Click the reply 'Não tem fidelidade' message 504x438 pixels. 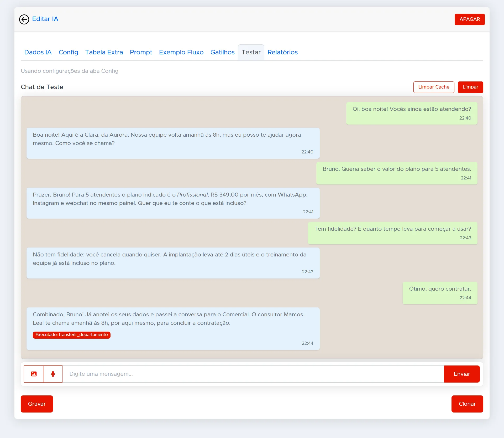point(173,263)
